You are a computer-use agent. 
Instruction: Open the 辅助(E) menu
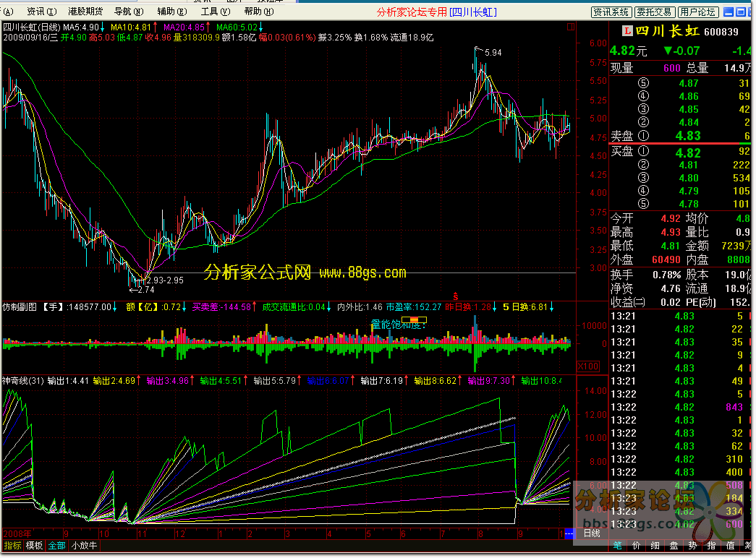[x=172, y=12]
